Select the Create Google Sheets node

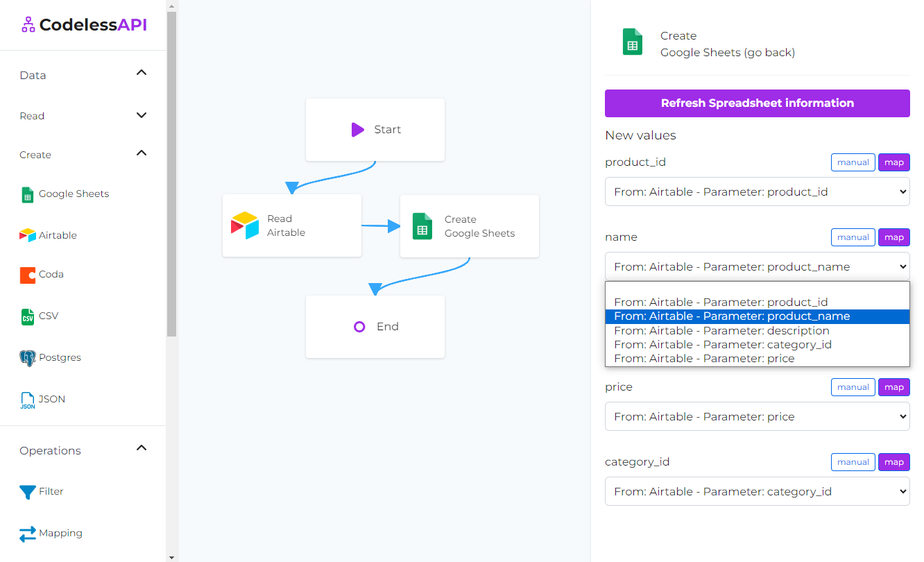470,226
